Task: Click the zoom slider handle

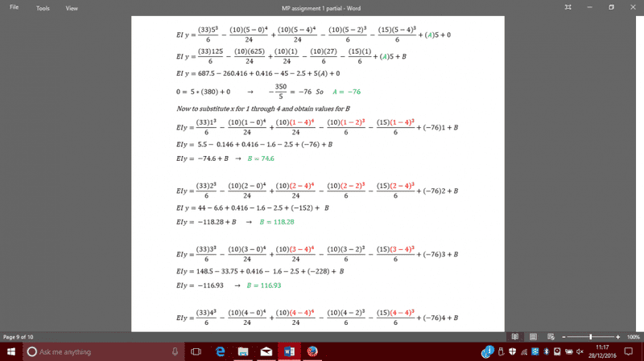Action: coord(591,337)
